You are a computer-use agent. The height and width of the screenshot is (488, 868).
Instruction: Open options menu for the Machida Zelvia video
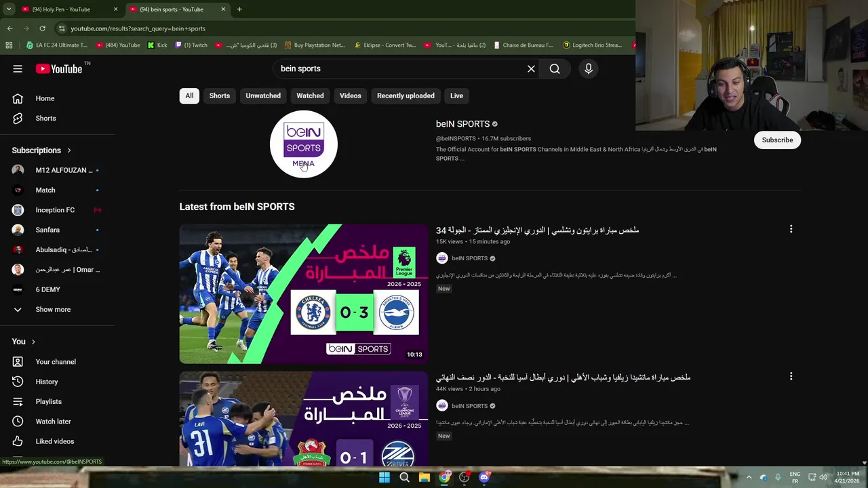pos(791,376)
